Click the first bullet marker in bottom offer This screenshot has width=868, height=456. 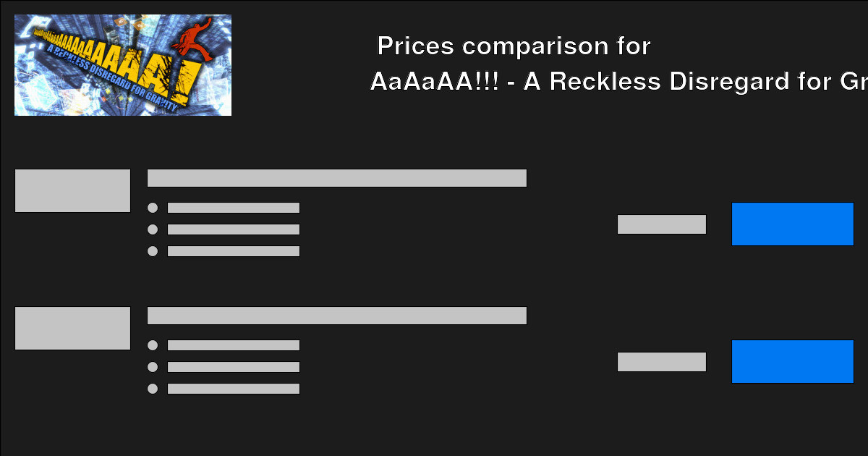pyautogui.click(x=153, y=345)
